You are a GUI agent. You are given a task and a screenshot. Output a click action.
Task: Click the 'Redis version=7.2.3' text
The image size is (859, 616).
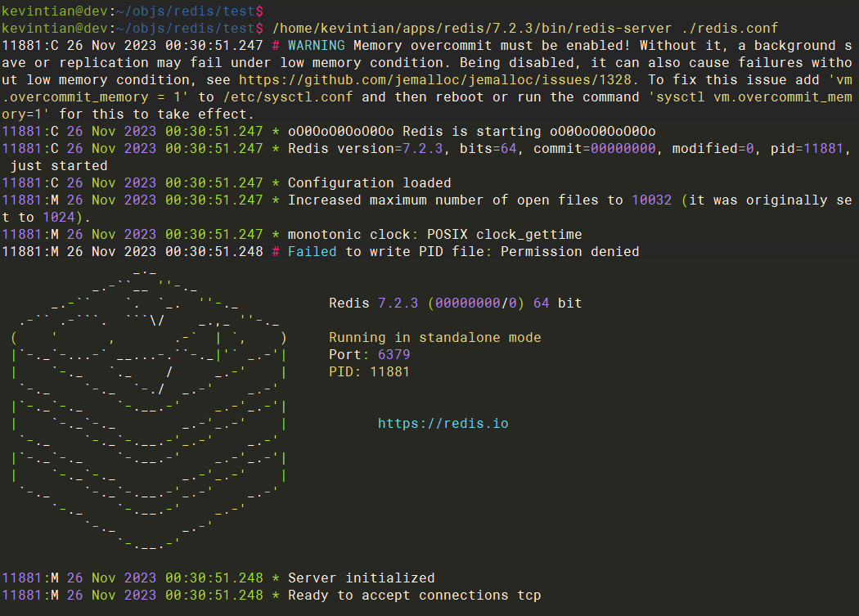click(365, 148)
